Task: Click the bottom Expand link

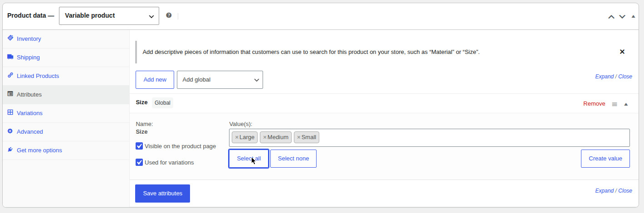Action: point(604,191)
